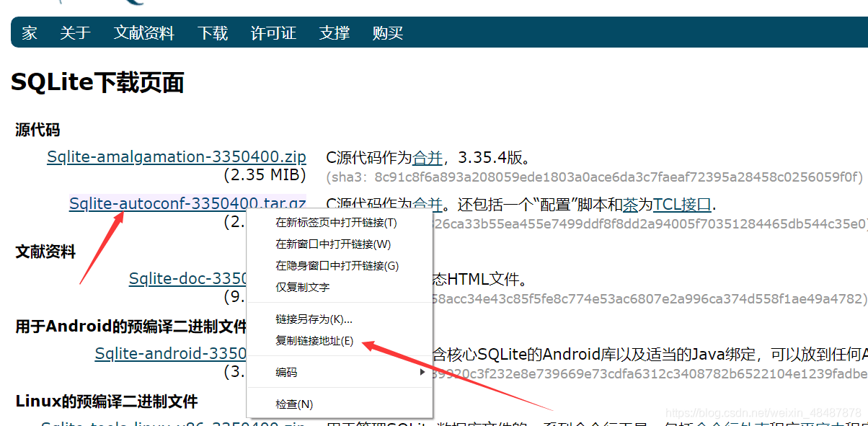Open the TCL接口 hyperlink
The height and width of the screenshot is (426, 868).
tap(681, 203)
